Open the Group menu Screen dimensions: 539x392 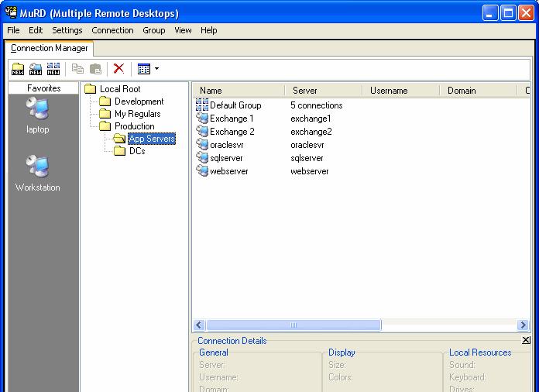point(153,30)
